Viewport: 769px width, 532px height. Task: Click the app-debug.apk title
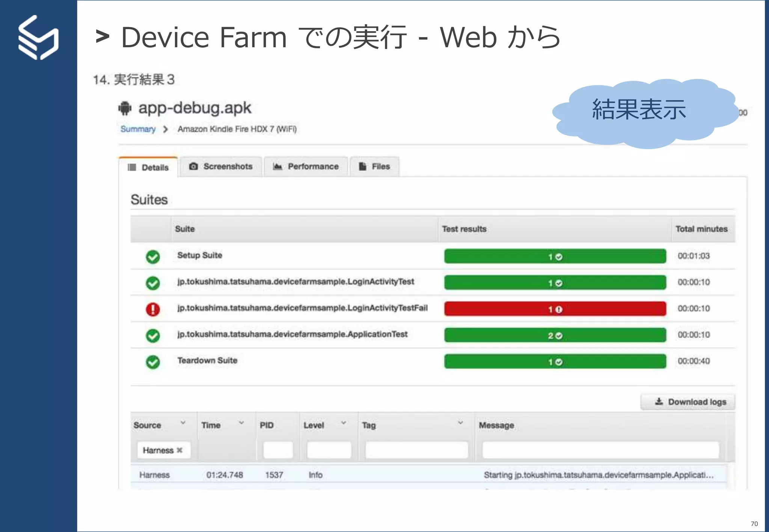pyautogui.click(x=195, y=108)
